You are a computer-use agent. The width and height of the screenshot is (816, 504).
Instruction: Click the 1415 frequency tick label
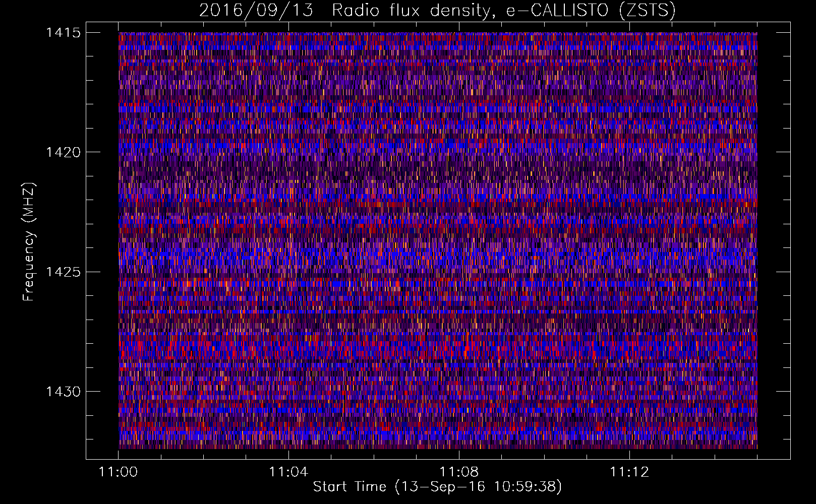pyautogui.click(x=64, y=33)
